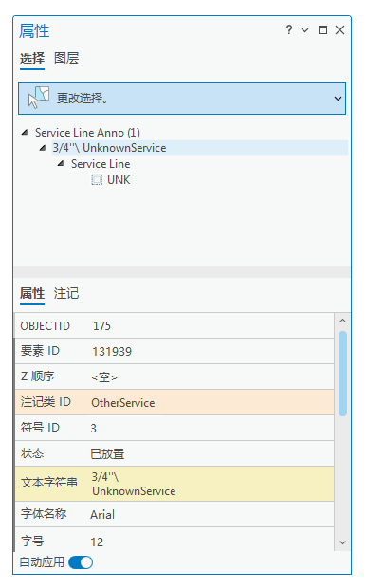Select the lower attributes tab
The height and width of the screenshot is (588, 367).
click(32, 294)
